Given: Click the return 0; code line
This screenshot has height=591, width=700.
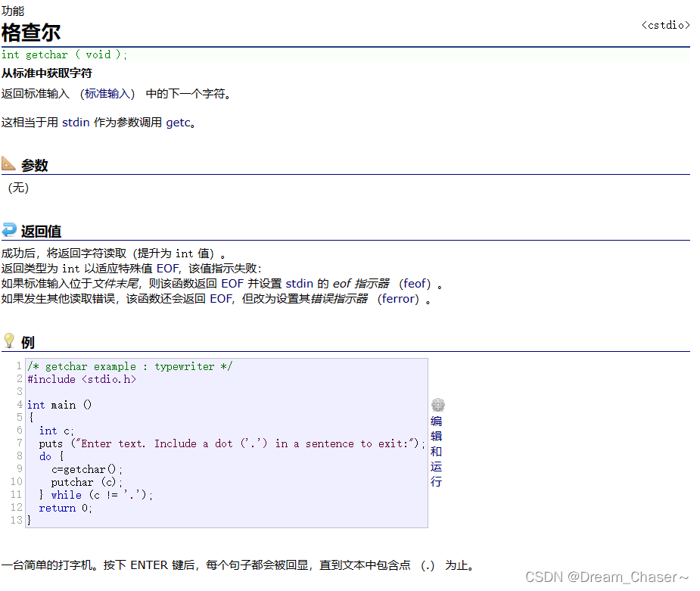Looking at the screenshot, I should pos(65,508).
